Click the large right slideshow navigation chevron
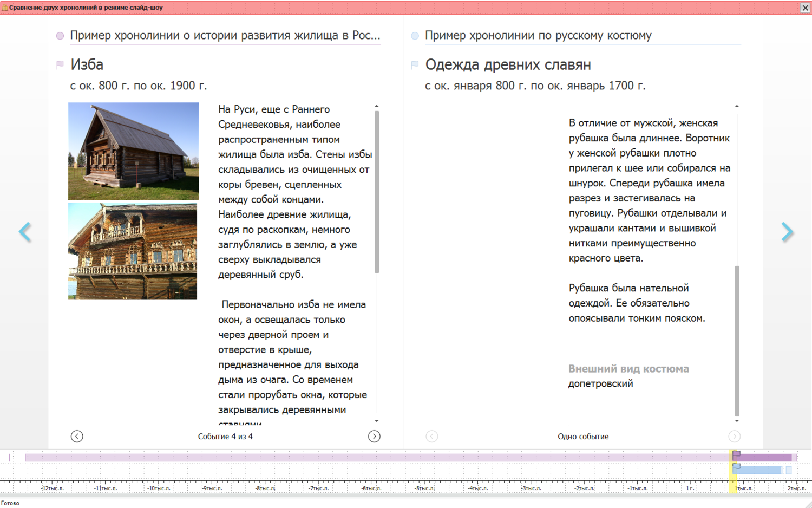The width and height of the screenshot is (812, 508). tap(788, 232)
